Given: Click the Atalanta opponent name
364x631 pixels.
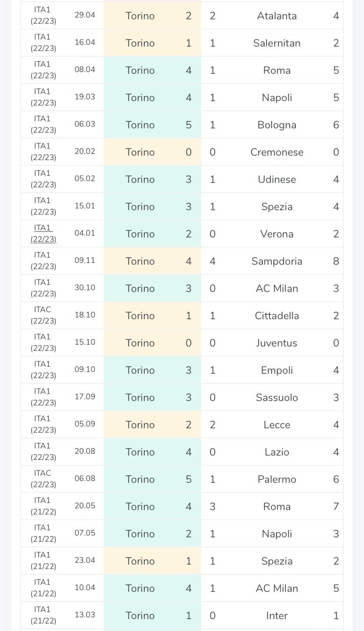Looking at the screenshot, I should [x=277, y=16].
